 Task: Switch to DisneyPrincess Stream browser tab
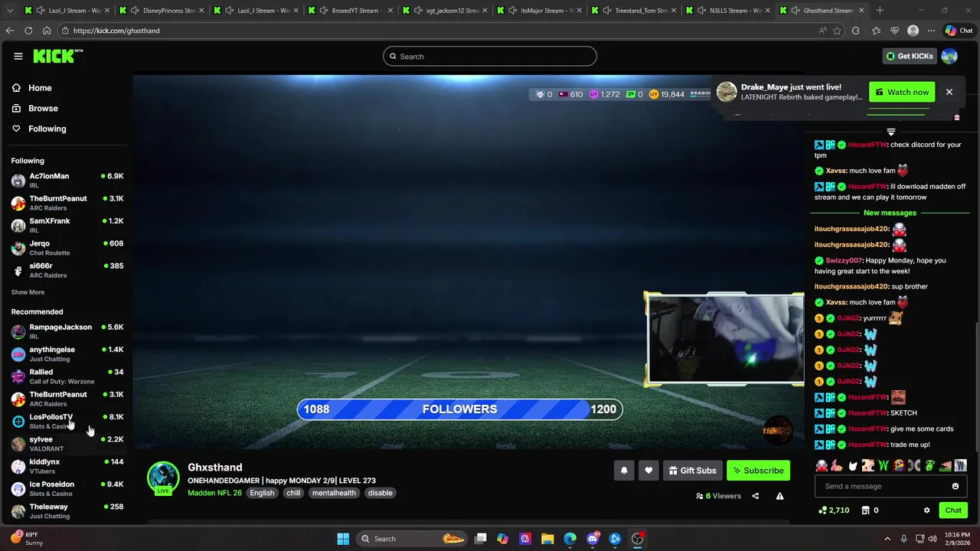[163, 11]
